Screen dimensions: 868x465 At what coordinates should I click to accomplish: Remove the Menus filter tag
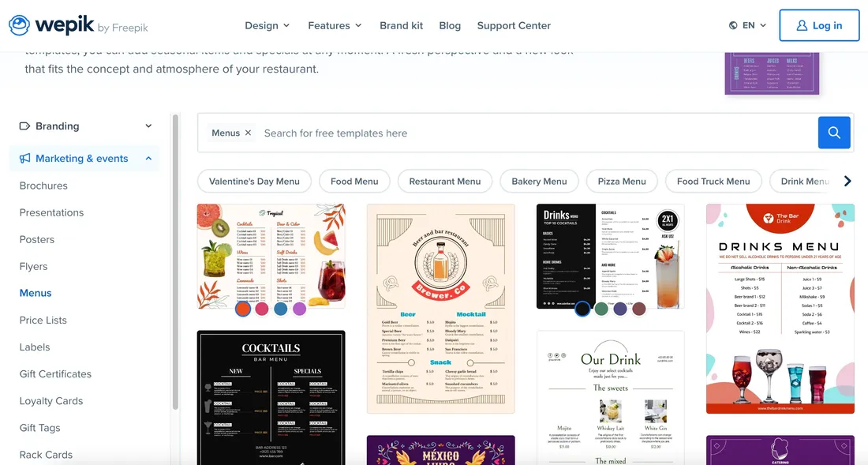[248, 133]
